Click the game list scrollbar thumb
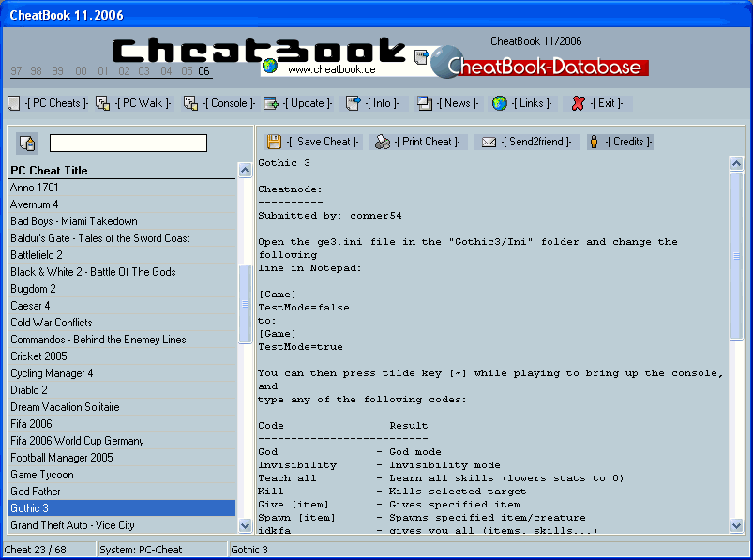 pyautogui.click(x=245, y=304)
